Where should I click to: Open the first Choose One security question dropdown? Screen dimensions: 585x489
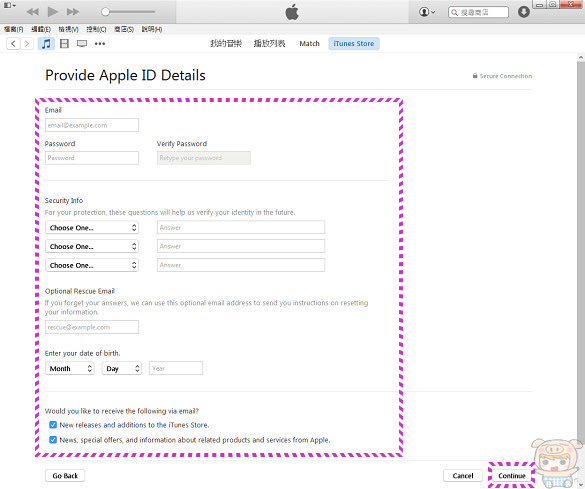point(92,228)
